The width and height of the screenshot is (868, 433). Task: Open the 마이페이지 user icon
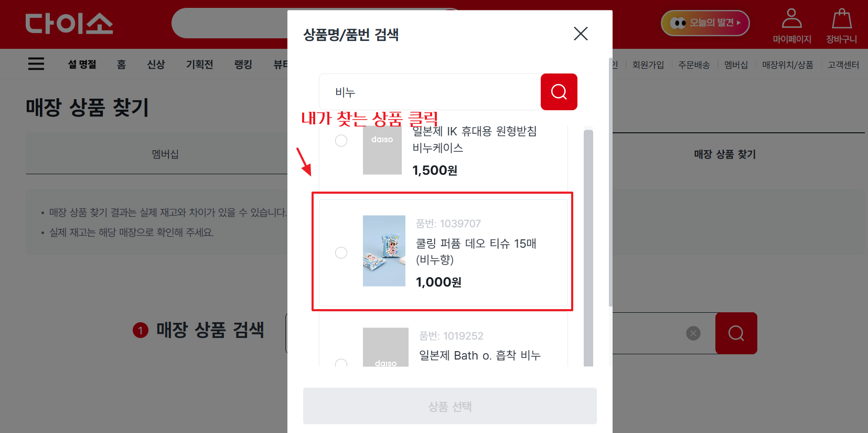pos(791,19)
